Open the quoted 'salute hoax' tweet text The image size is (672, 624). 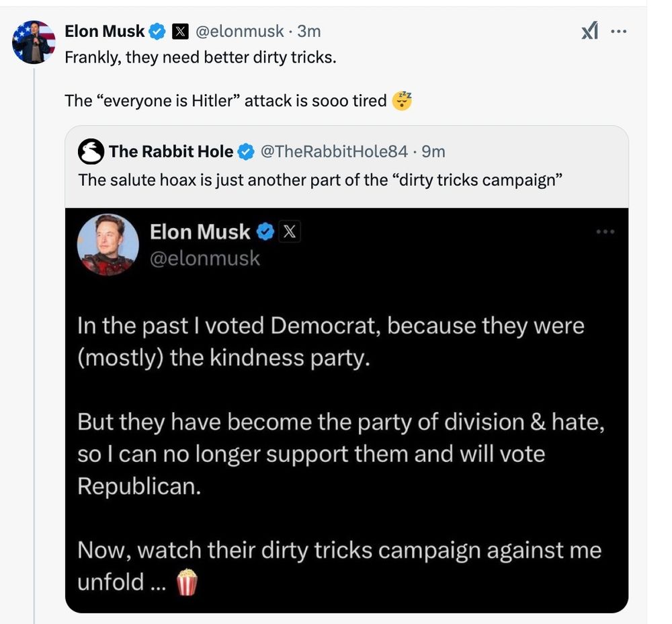coord(319,180)
